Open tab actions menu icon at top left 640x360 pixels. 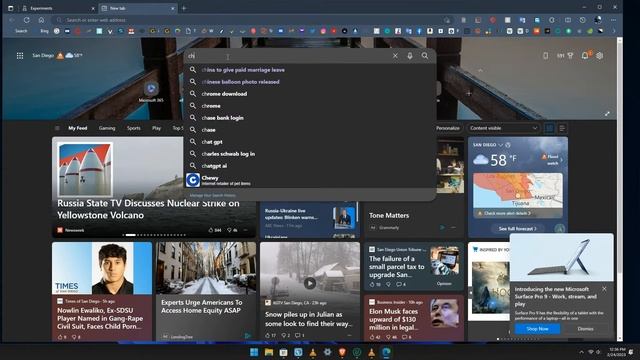pos(11,8)
